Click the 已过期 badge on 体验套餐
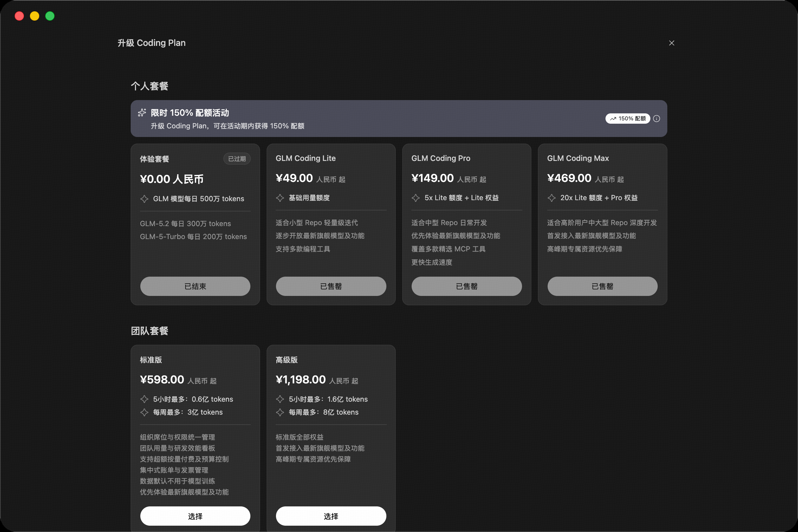The width and height of the screenshot is (798, 532). tap(237, 159)
